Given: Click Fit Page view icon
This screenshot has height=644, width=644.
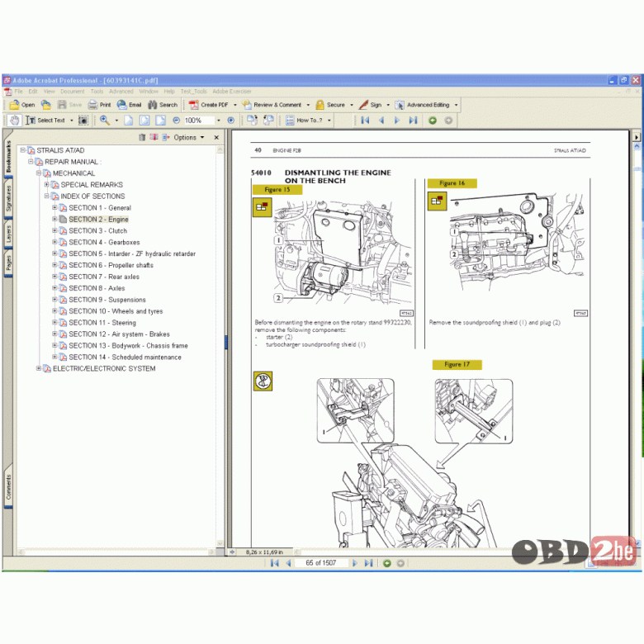Looking at the screenshot, I should pos(144,121).
